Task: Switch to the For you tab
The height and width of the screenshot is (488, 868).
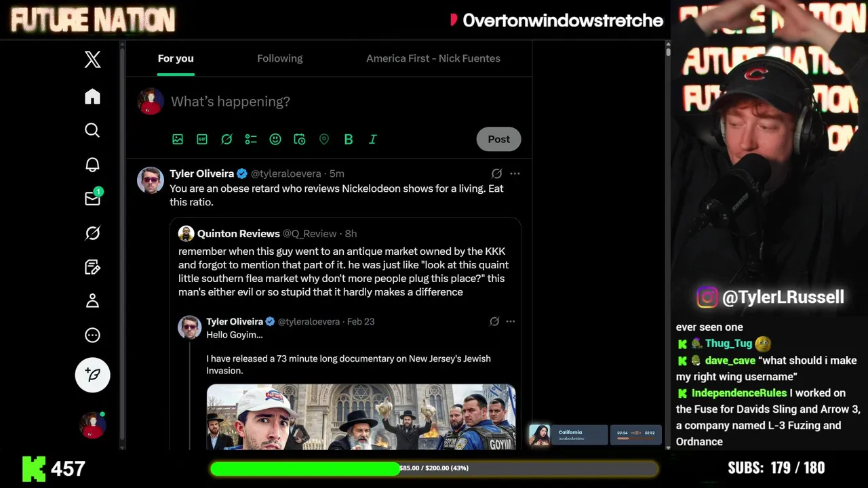Action: coord(176,58)
